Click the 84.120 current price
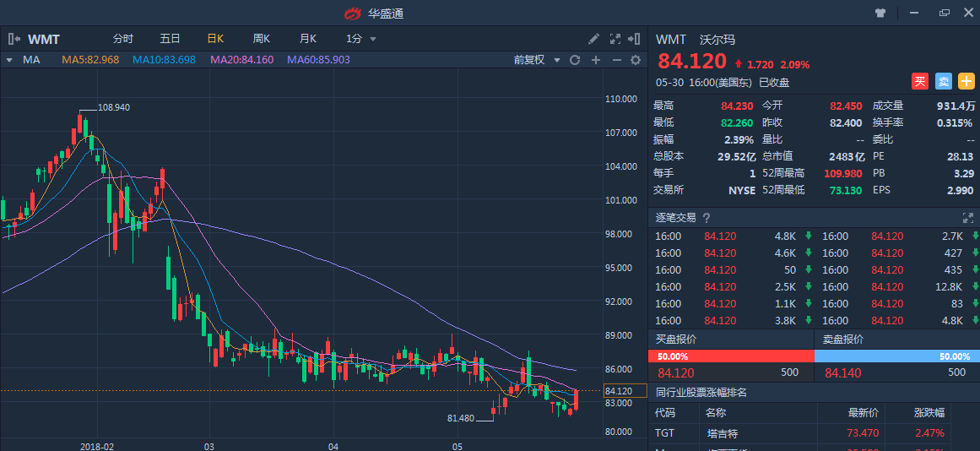The width and height of the screenshot is (980, 451). click(691, 62)
